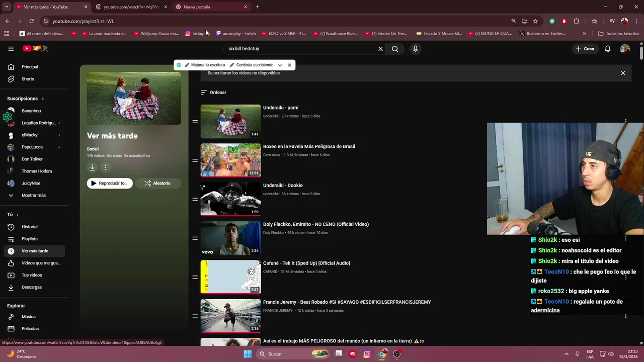Show more bookmarks chevron
Image resolution: width=644 pixels, height=362 pixels.
pyautogui.click(x=584, y=34)
